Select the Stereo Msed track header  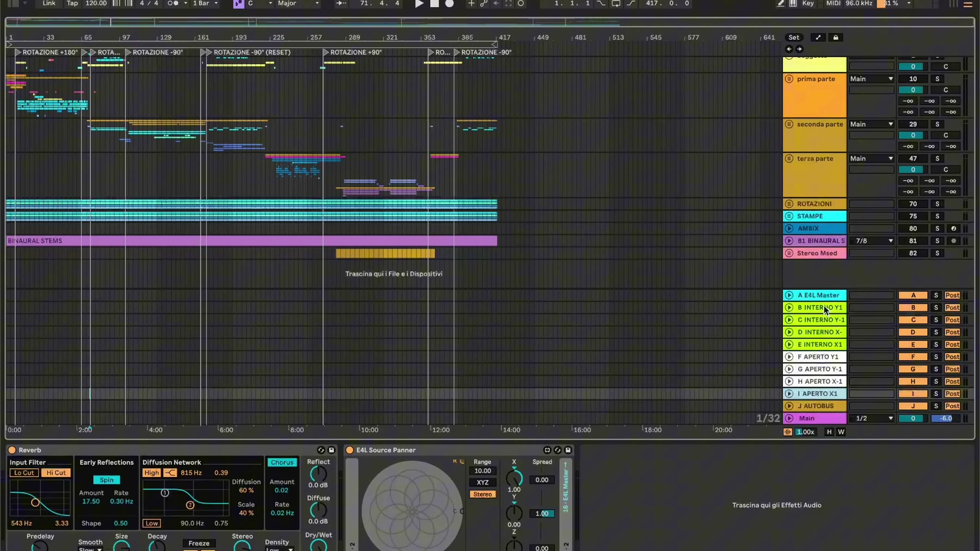(x=814, y=253)
